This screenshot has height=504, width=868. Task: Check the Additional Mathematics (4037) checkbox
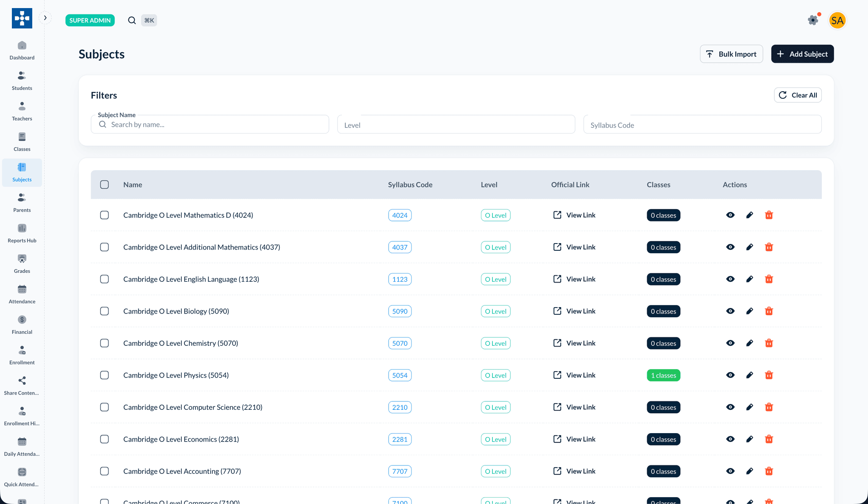coord(104,247)
